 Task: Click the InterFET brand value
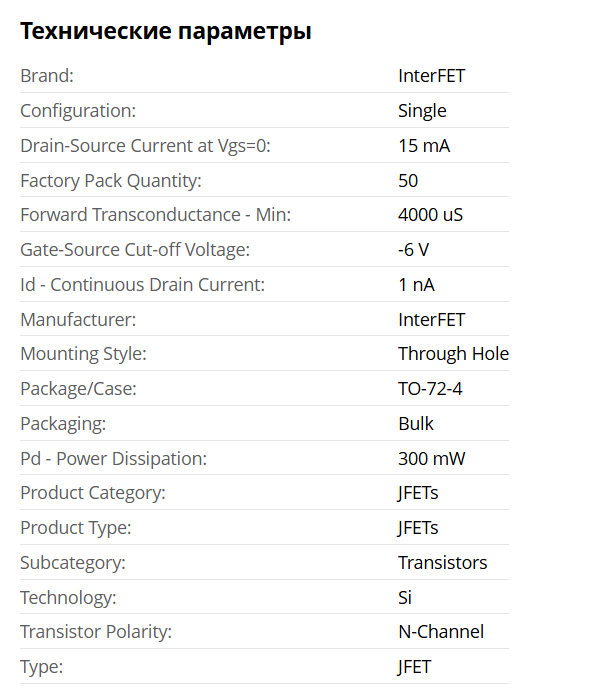(431, 75)
